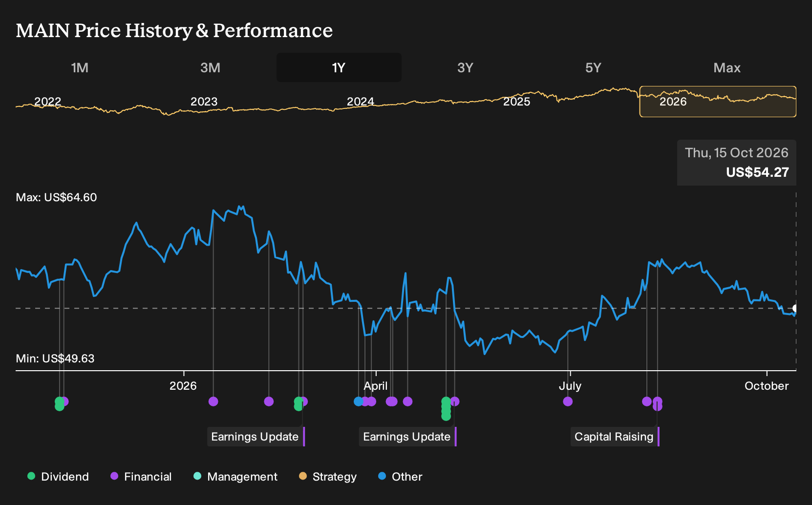Show the Max price history tab

click(727, 67)
